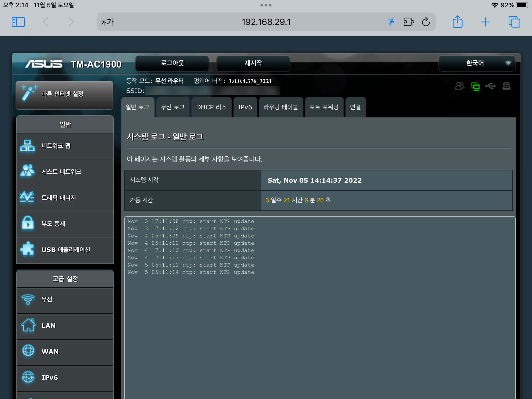Click the guest network status icon
The width and height of the screenshot is (532, 399).
tap(459, 86)
